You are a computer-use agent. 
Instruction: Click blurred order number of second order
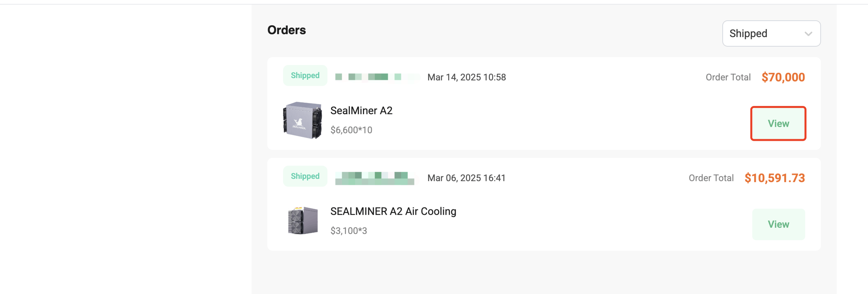[375, 178]
